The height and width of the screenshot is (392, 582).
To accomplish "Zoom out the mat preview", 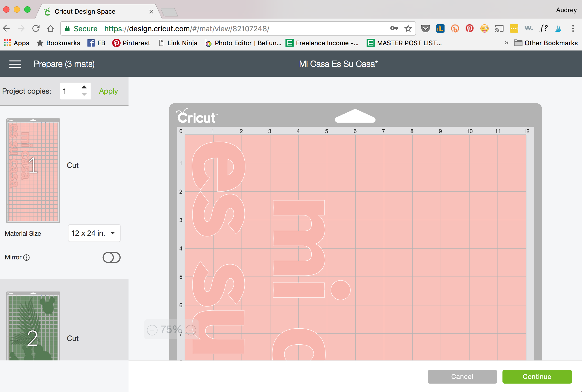I will click(152, 330).
